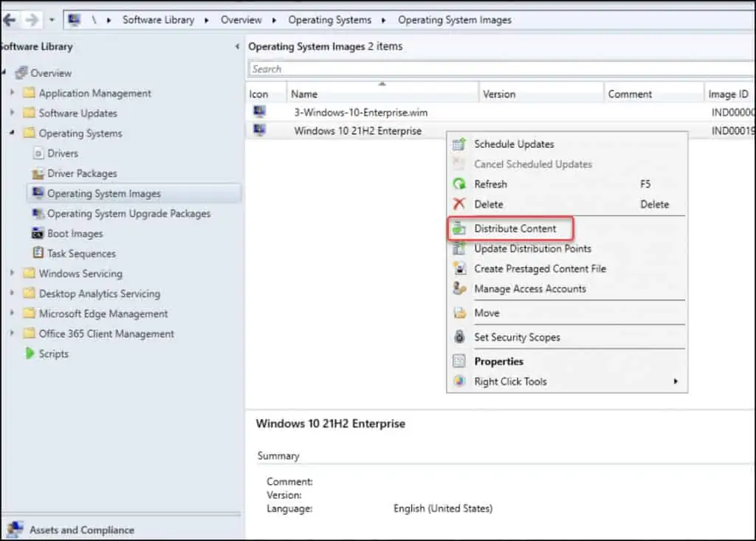The image size is (756, 541).
Task: Select Distribute Content menu entry
Action: click(x=515, y=229)
